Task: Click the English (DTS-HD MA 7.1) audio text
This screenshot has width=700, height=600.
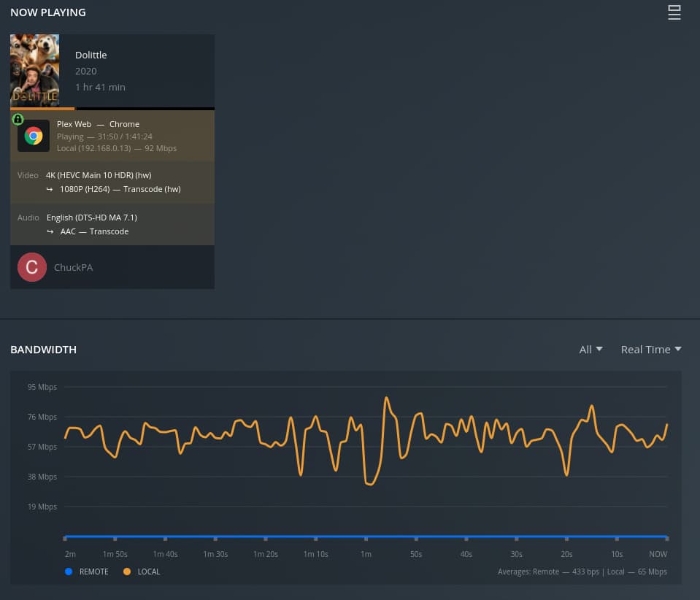Action: point(92,218)
